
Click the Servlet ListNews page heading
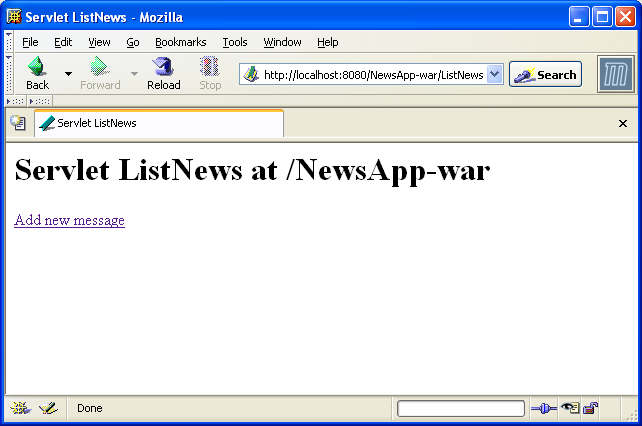252,170
